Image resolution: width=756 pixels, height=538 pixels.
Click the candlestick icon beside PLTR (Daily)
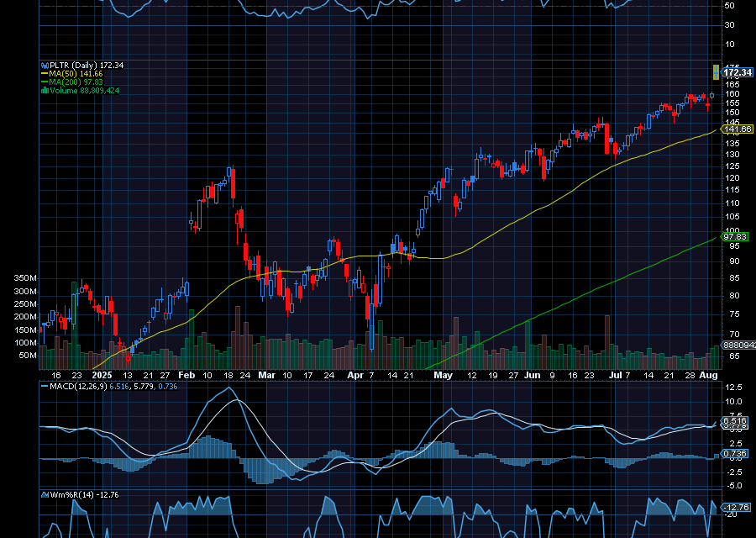tap(45, 65)
